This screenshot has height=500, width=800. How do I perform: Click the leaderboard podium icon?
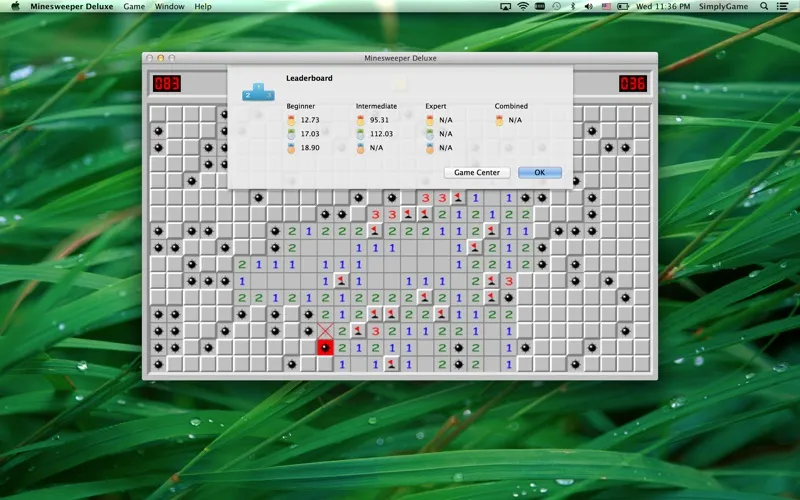[258, 92]
